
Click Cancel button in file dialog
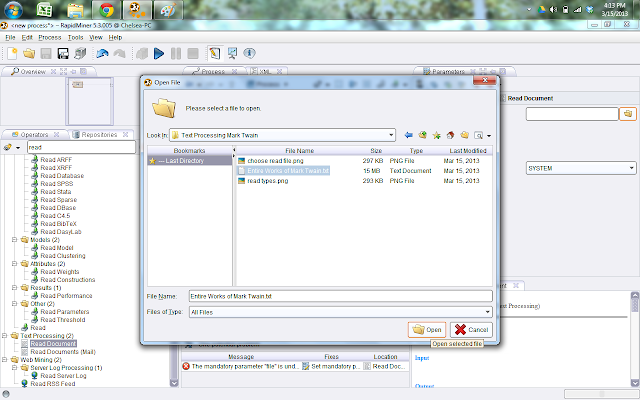point(471,330)
